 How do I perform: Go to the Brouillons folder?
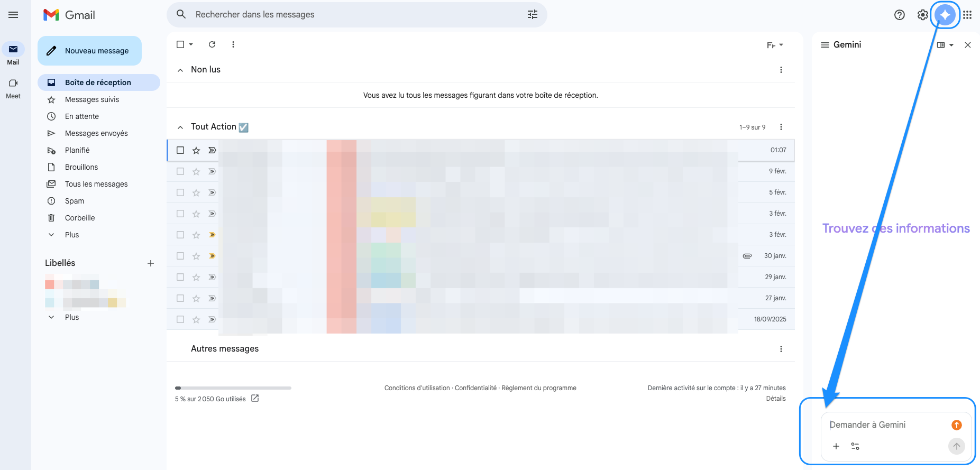click(x=81, y=167)
